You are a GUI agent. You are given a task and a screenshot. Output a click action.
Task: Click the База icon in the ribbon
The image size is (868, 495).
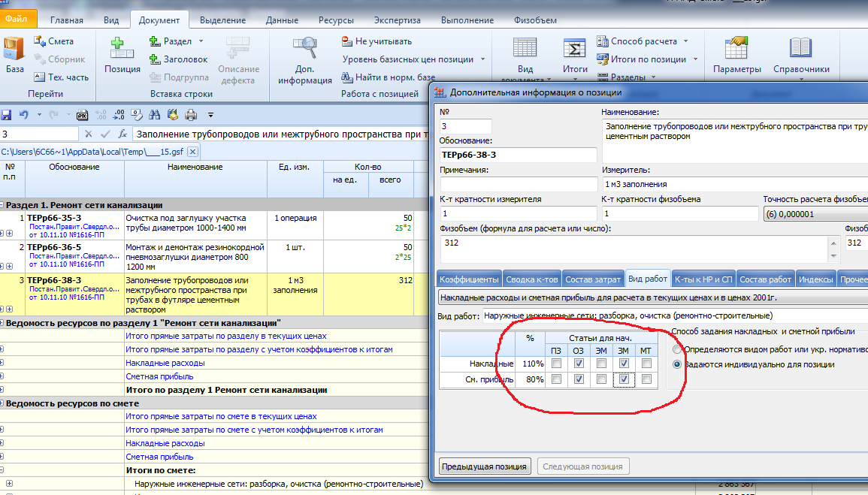pos(14,50)
